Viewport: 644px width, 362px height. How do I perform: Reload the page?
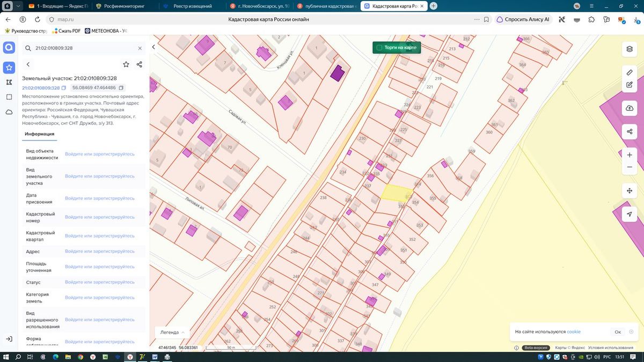click(x=36, y=19)
